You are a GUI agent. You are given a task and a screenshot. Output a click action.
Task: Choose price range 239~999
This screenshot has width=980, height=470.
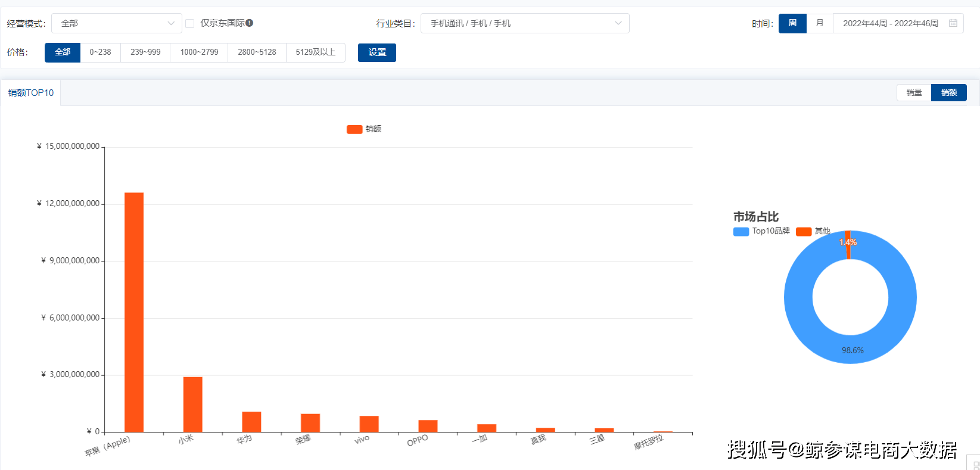(145, 52)
